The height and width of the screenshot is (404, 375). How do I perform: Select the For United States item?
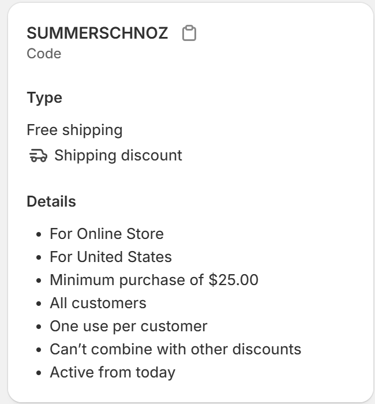click(111, 257)
